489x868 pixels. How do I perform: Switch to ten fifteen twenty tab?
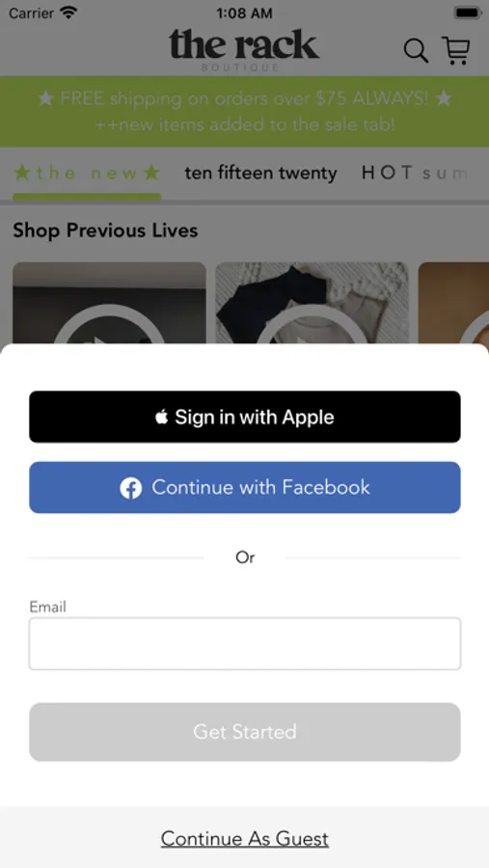(260, 174)
